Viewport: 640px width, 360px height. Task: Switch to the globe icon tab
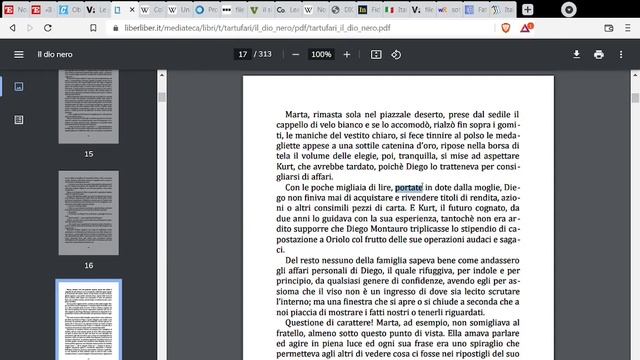[342, 10]
